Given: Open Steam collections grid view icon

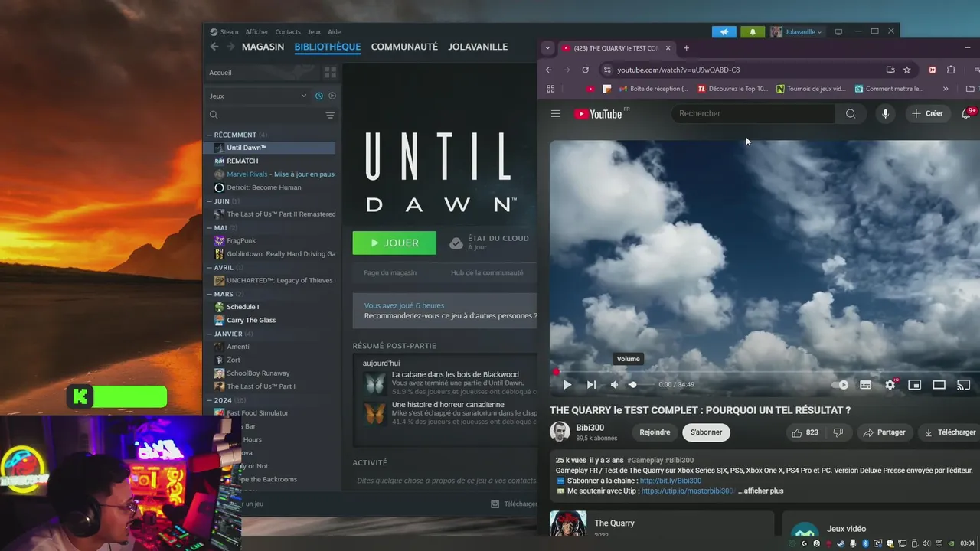Looking at the screenshot, I should click(330, 73).
